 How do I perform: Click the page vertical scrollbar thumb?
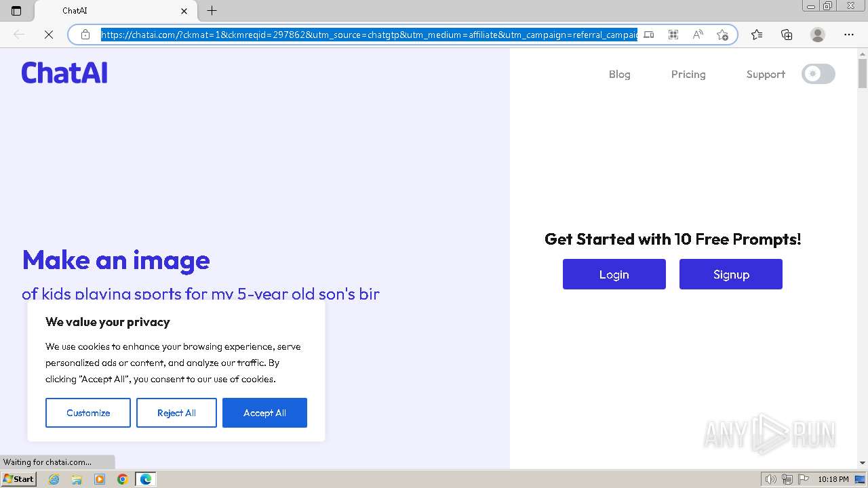click(863, 73)
